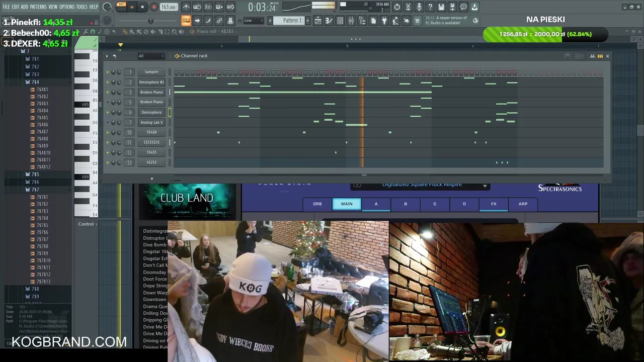Open the Mixer view icon
The height and width of the screenshot is (362, 644).
tap(351, 21)
